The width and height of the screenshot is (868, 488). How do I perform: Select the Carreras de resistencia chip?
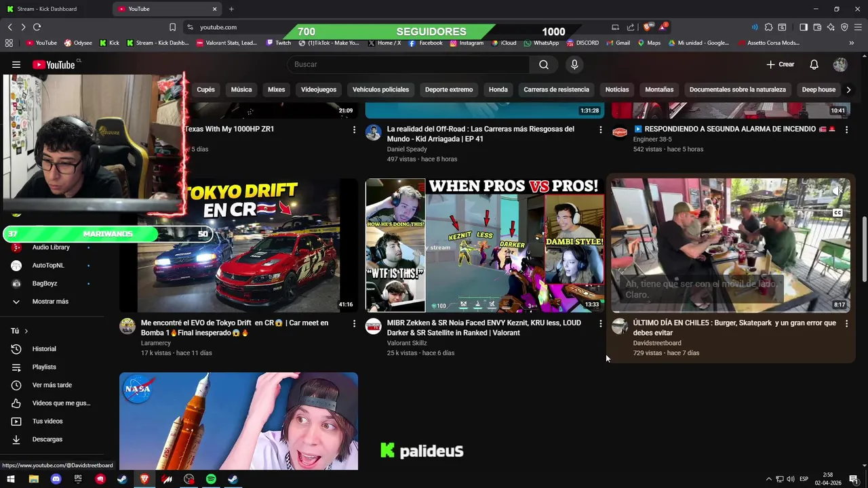click(x=556, y=89)
